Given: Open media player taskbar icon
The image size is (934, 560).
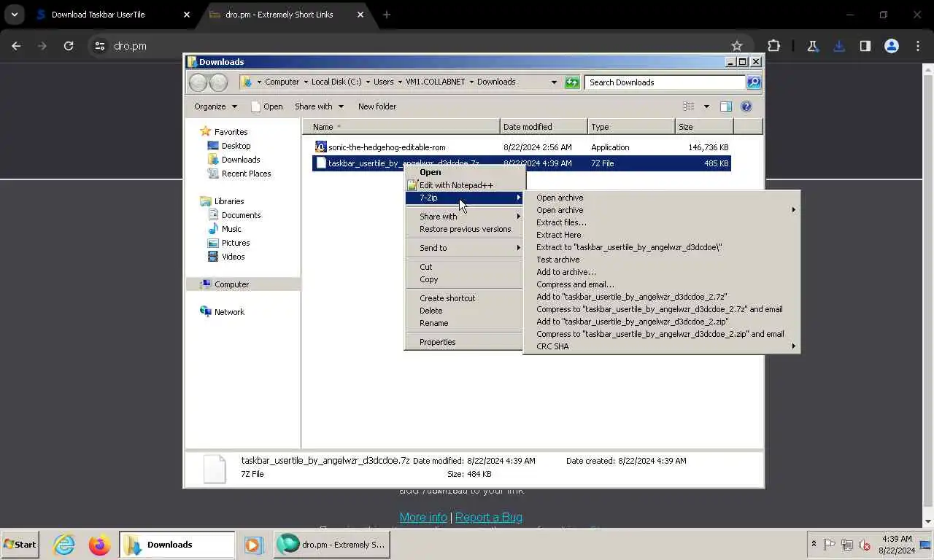Looking at the screenshot, I should tap(252, 545).
